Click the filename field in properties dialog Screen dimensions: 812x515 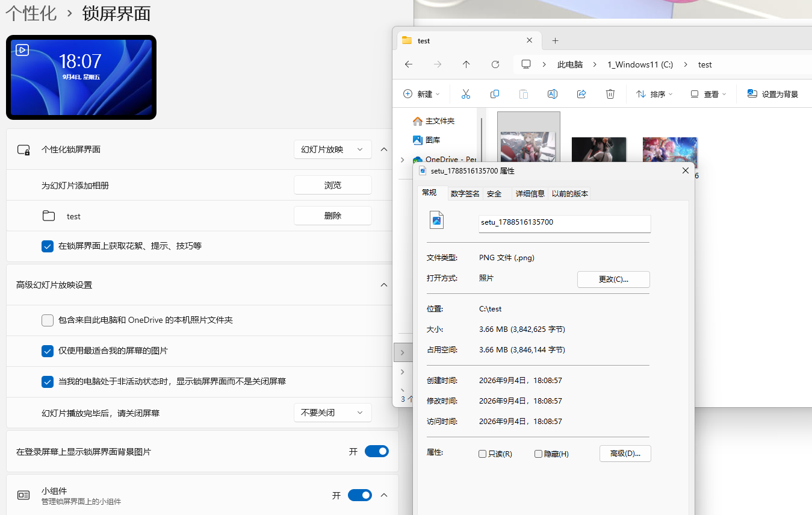pyautogui.click(x=565, y=223)
